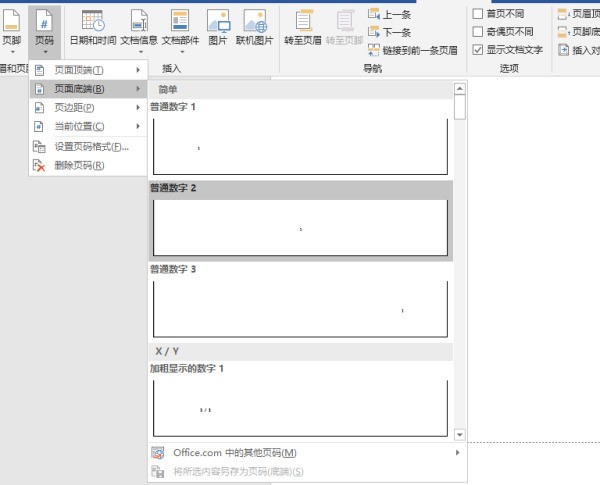Click 上一条 previous section button
The height and width of the screenshot is (485, 600).
tap(389, 14)
